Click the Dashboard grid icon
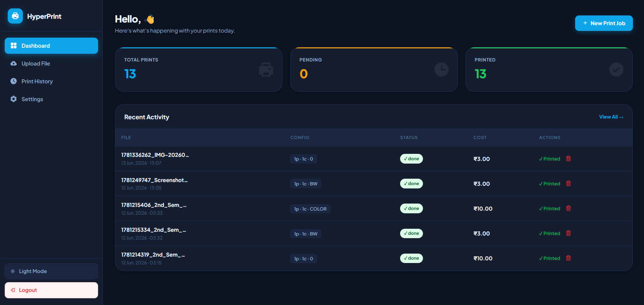This screenshot has width=644, height=305. point(13,46)
